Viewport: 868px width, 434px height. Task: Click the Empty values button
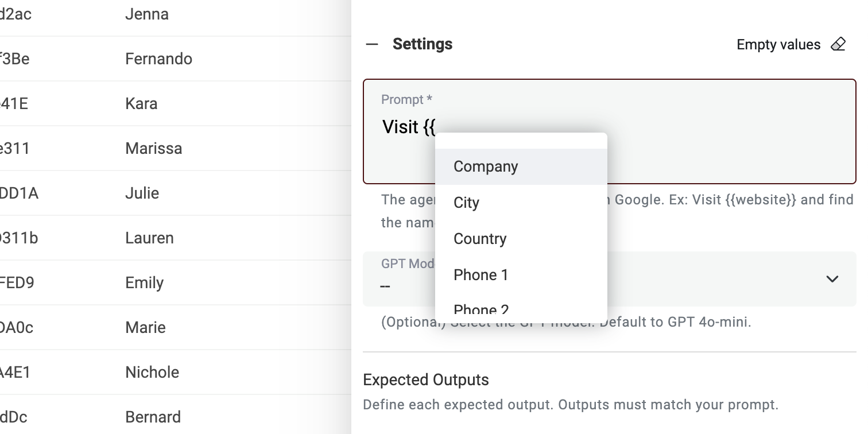pos(778,45)
